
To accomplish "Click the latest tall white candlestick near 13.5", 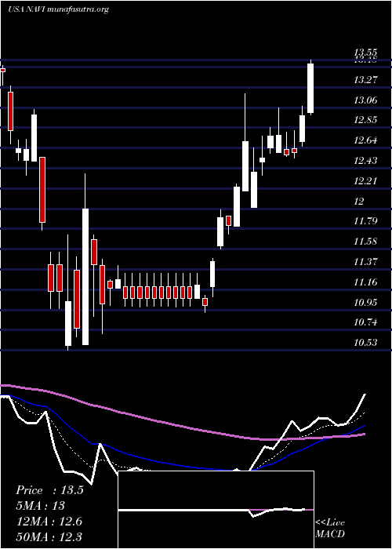I will [310, 88].
